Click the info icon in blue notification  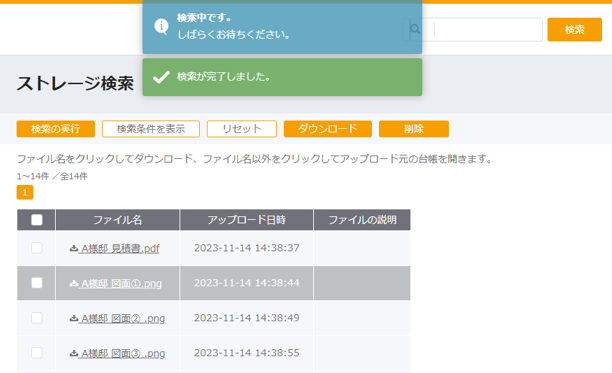point(161,26)
